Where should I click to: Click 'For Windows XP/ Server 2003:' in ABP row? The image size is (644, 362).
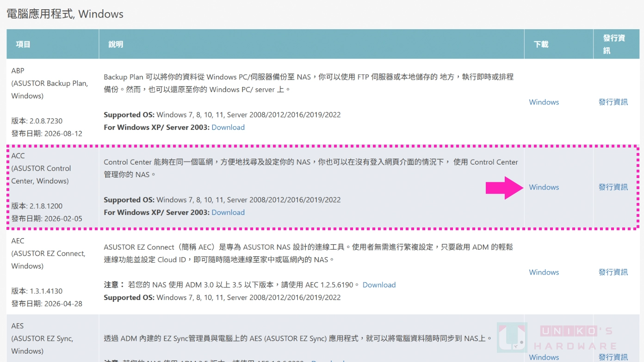156,127
